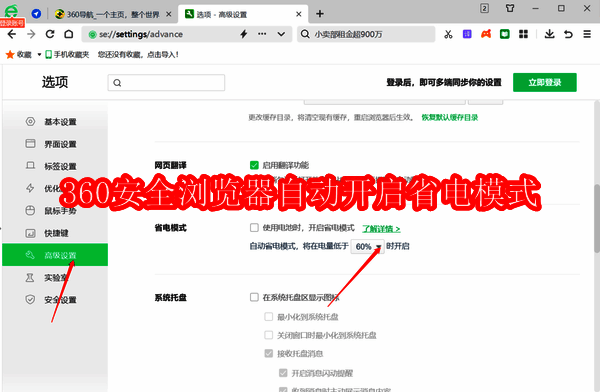Viewport: 600px width, 392px height.
Task: Click the 点击导入 bookmark import text
Action: 163,54
